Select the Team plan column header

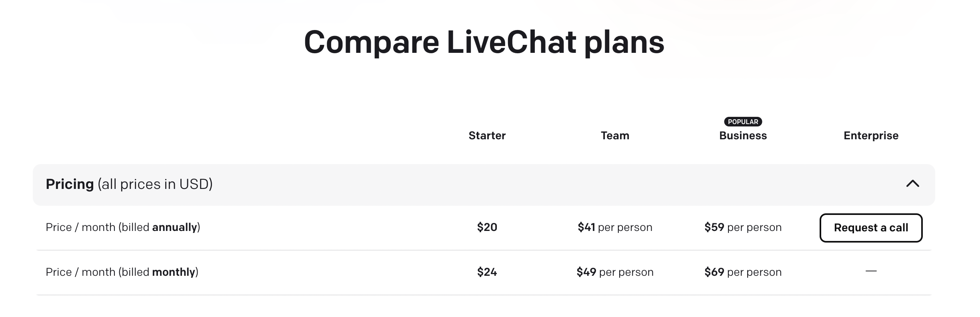coord(615,136)
